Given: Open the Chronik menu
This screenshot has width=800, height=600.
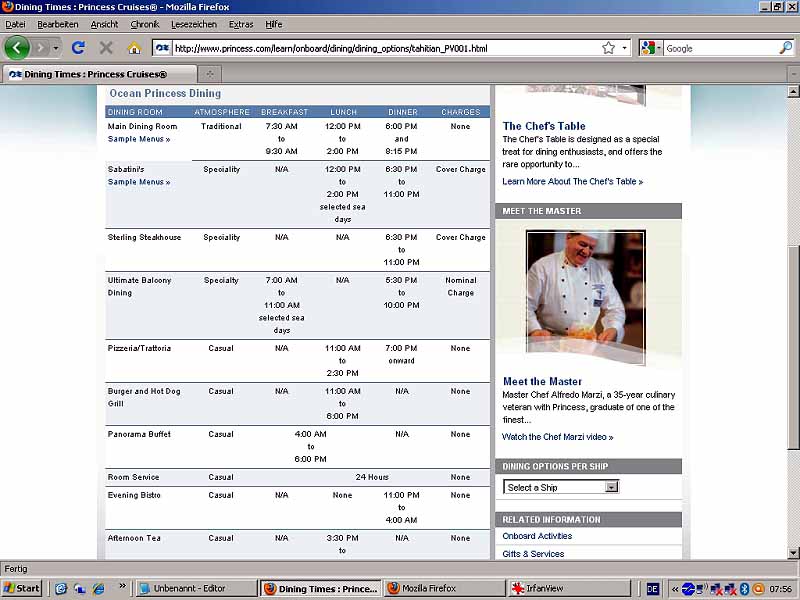Looking at the screenshot, I should (x=144, y=24).
